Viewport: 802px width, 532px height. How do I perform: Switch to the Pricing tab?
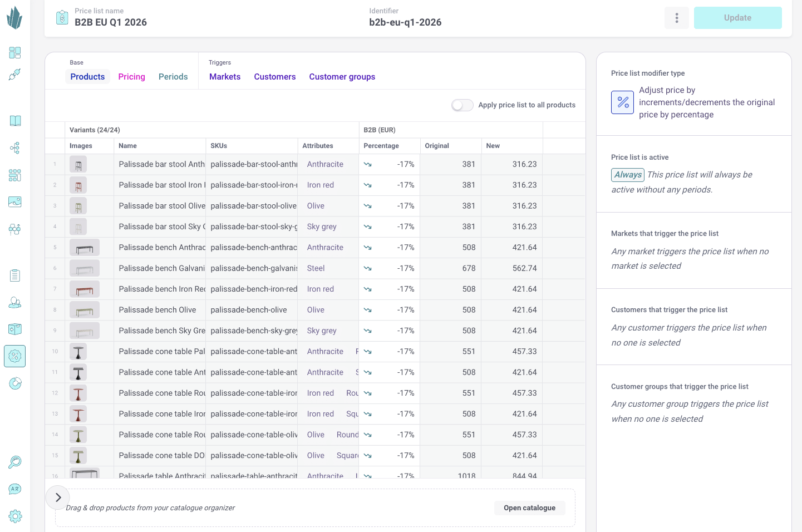tap(131, 77)
